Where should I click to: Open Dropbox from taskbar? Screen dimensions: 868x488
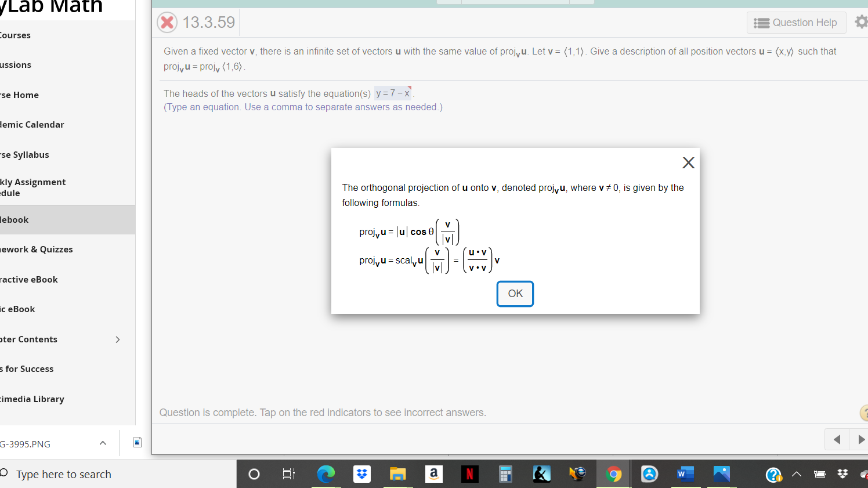click(x=362, y=474)
